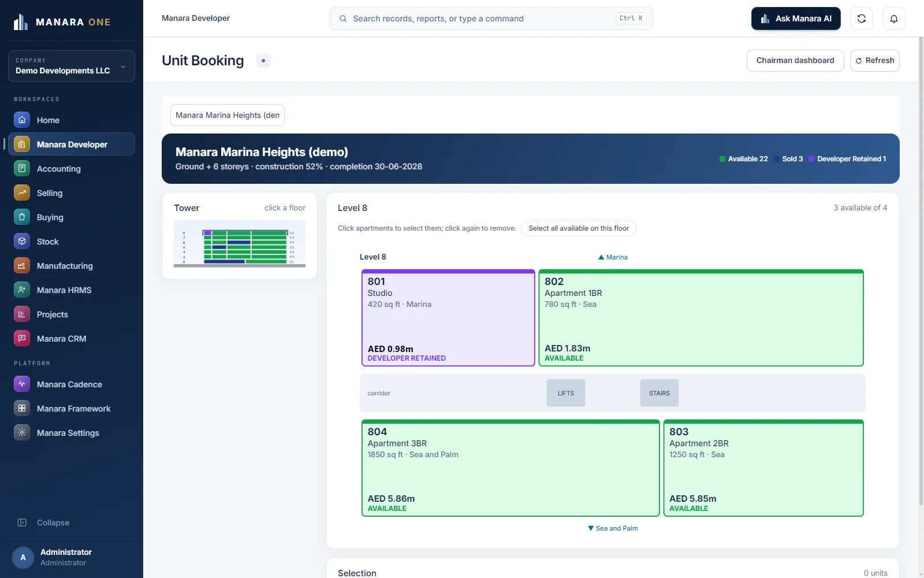Open the Manara Settings gear icon
The image size is (924, 578).
(22, 433)
